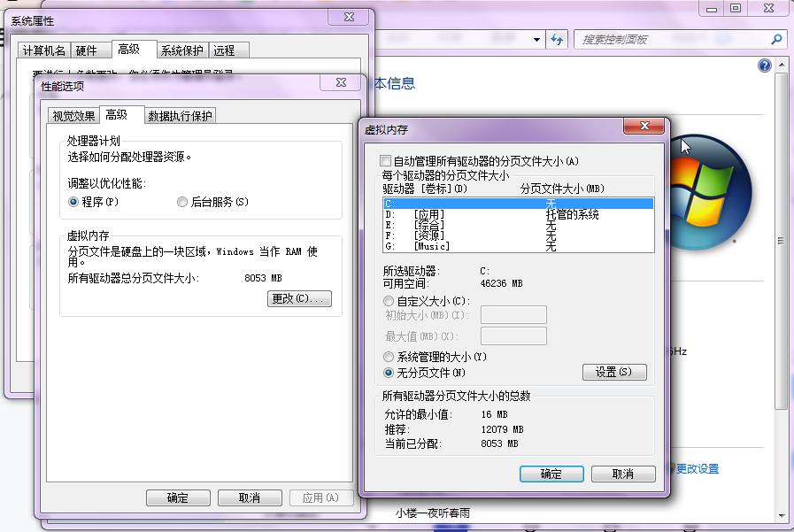Click the magnifier icon in the search box

(x=775, y=39)
